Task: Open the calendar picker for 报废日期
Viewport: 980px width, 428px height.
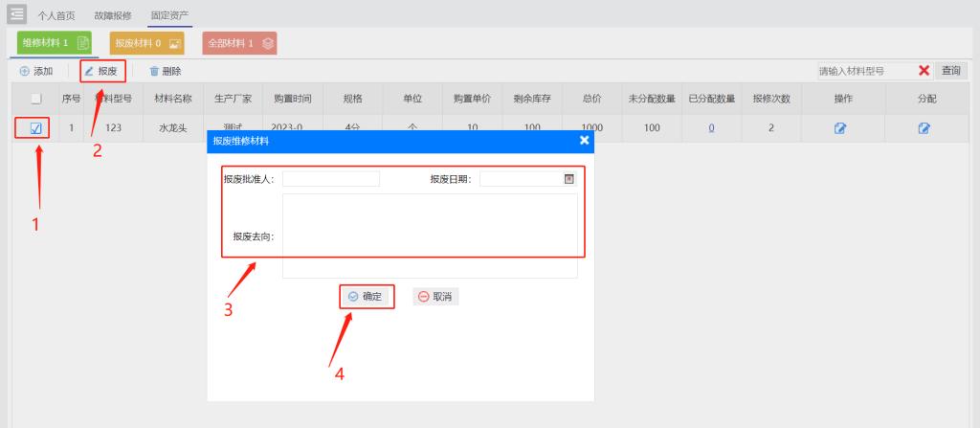Action: coord(568,179)
